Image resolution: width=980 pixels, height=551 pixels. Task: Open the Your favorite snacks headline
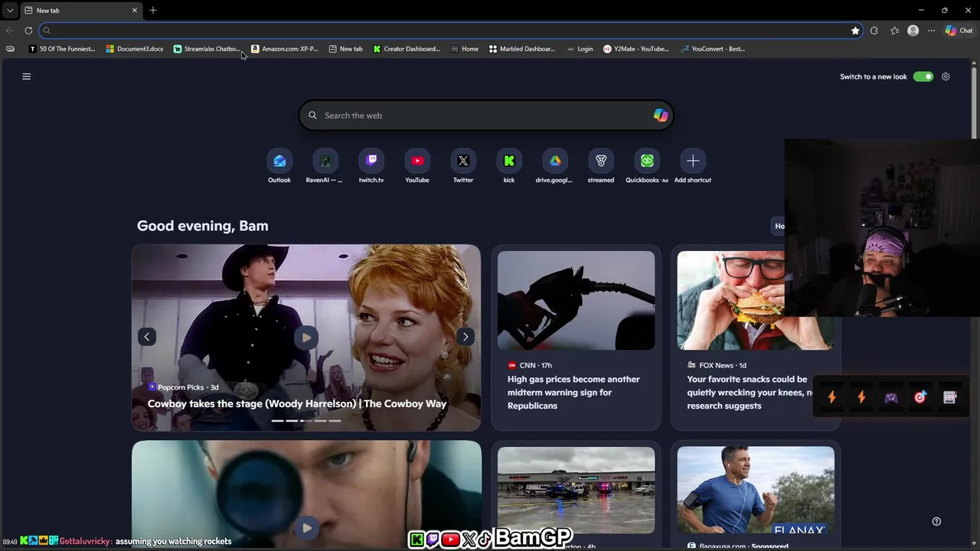750,392
